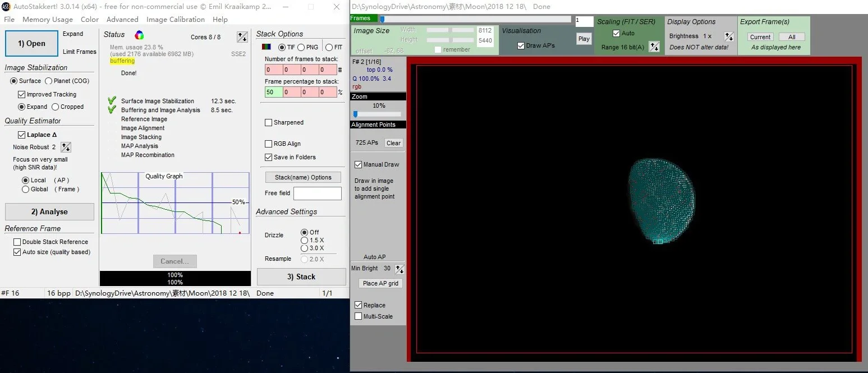Click the Place AP grid button

[x=380, y=283]
